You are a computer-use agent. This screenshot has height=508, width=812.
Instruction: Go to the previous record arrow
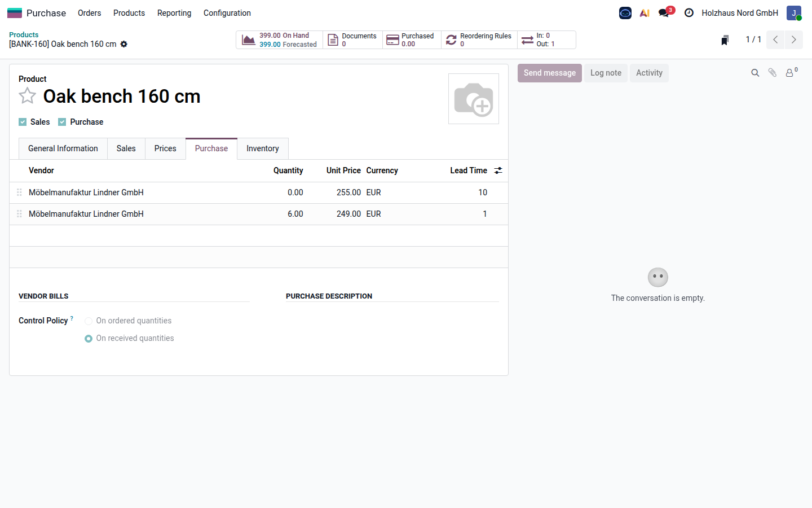click(775, 40)
